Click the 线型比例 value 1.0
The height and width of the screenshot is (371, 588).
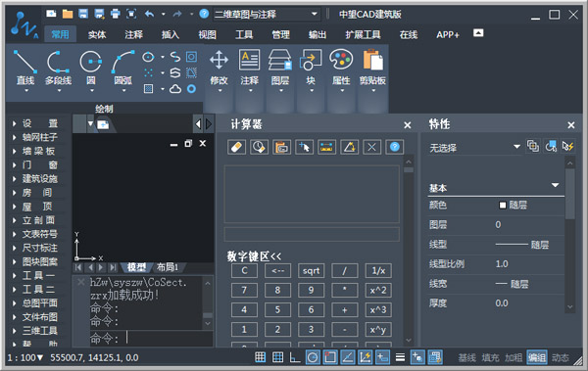pos(502,264)
